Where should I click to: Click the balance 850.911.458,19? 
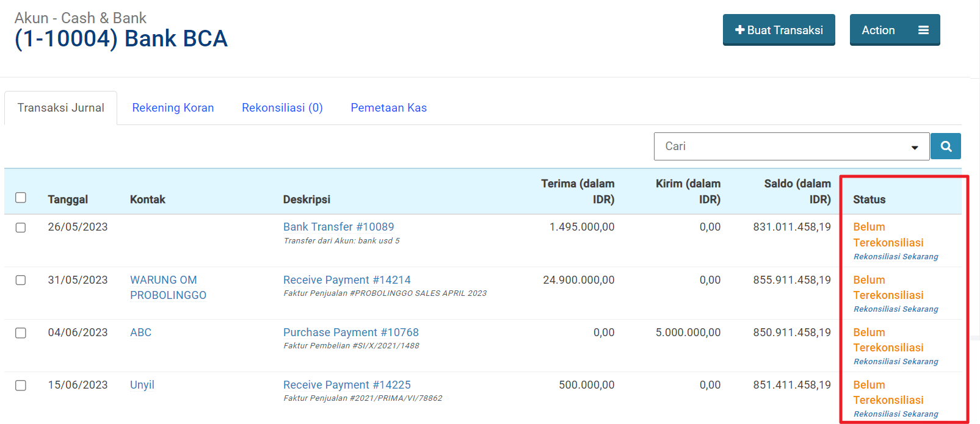click(x=792, y=332)
